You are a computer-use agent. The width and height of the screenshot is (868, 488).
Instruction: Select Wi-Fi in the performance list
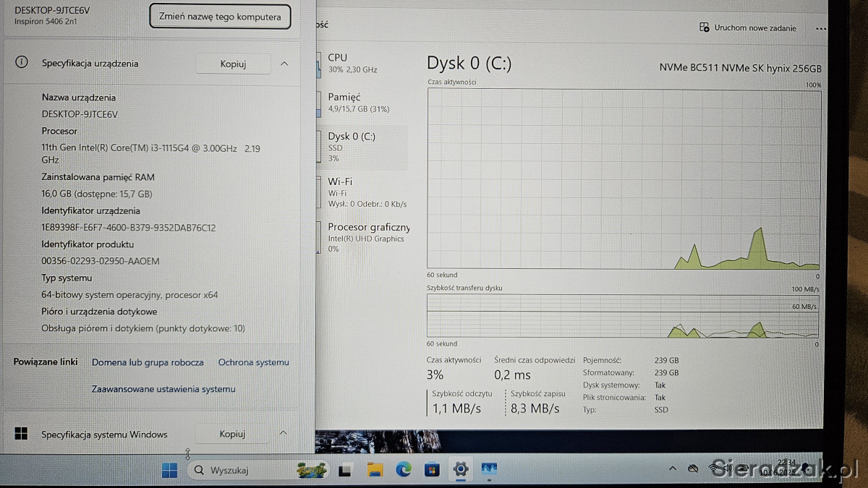[362, 192]
